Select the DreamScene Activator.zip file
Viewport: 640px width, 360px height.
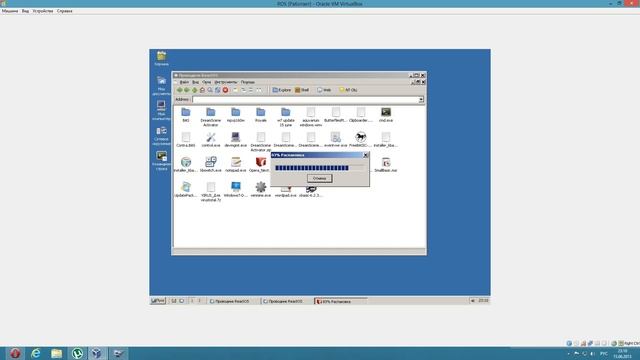click(x=260, y=142)
